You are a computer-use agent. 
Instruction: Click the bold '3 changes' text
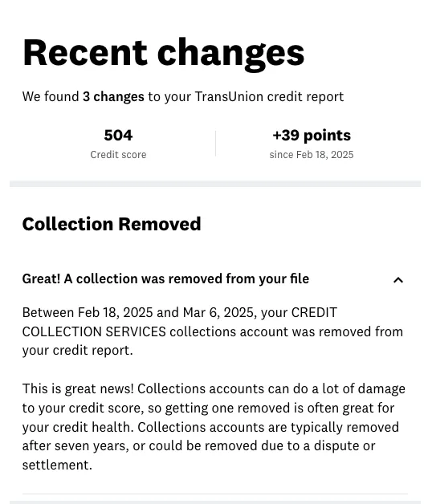pos(113,96)
